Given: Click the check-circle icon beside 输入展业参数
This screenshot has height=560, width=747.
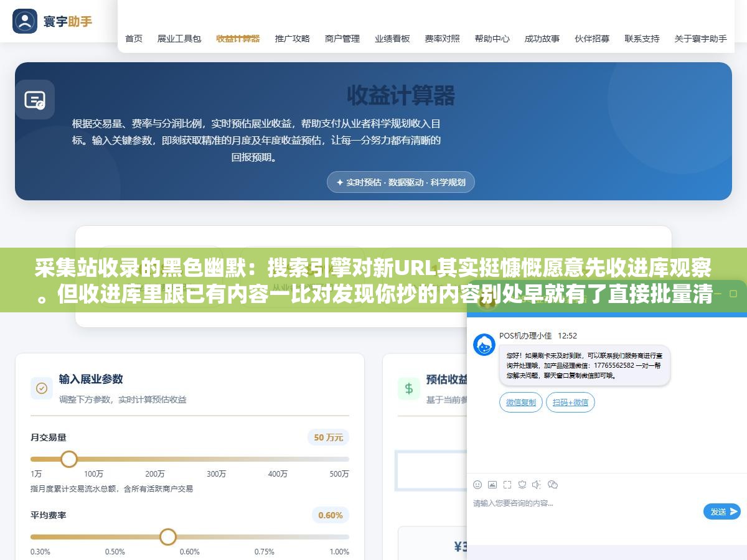Looking at the screenshot, I should tap(42, 388).
